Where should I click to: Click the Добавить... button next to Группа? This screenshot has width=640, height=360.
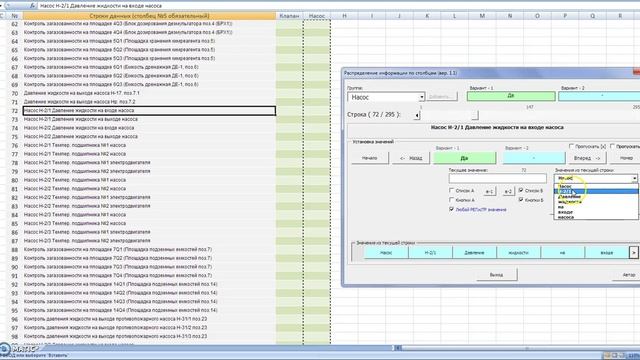442,97
